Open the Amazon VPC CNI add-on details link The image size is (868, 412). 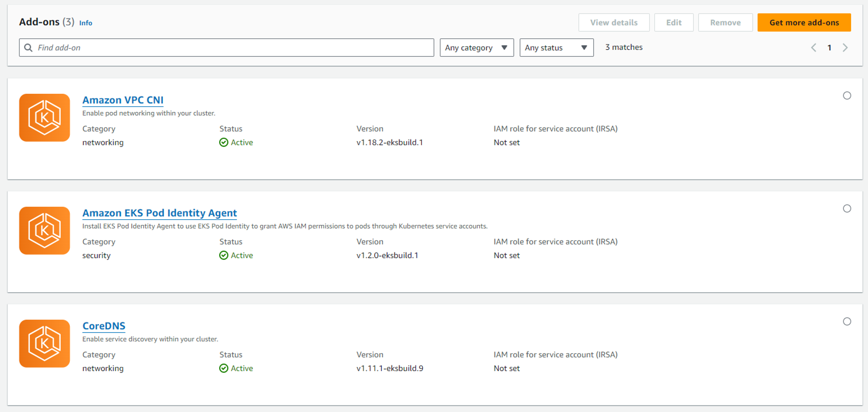point(123,100)
